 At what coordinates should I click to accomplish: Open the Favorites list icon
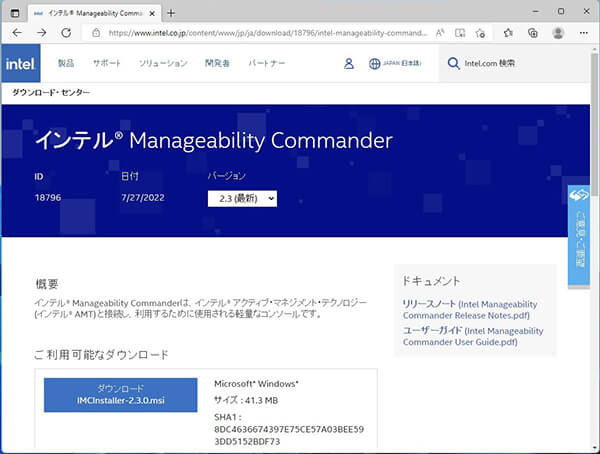508,33
